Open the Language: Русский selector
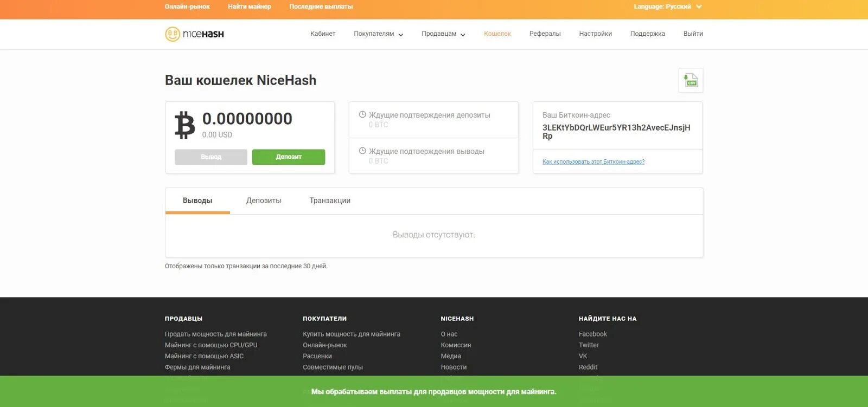This screenshot has width=868, height=407. (x=668, y=7)
